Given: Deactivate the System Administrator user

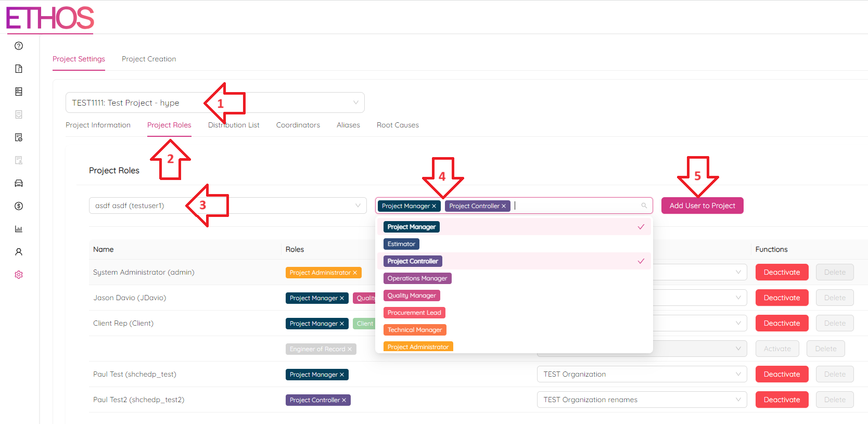Looking at the screenshot, I should [782, 272].
